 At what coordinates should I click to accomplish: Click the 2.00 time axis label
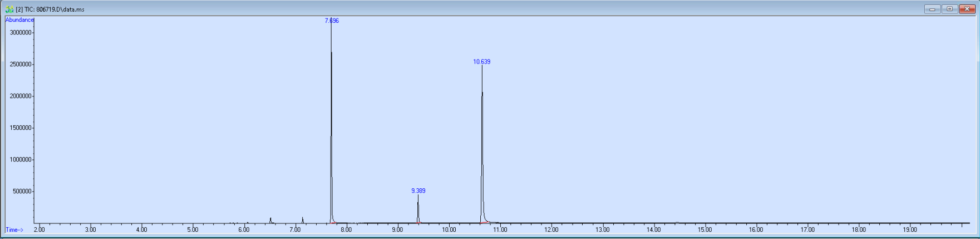click(39, 230)
